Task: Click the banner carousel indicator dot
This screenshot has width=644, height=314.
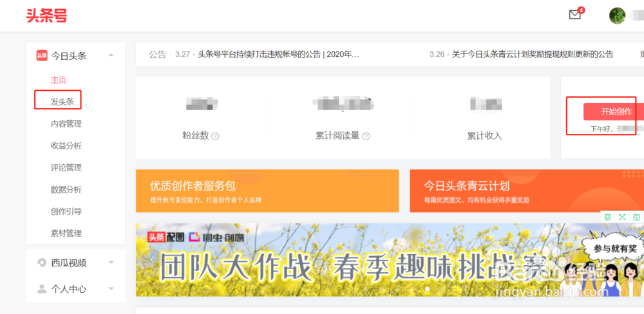Action: (x=427, y=289)
